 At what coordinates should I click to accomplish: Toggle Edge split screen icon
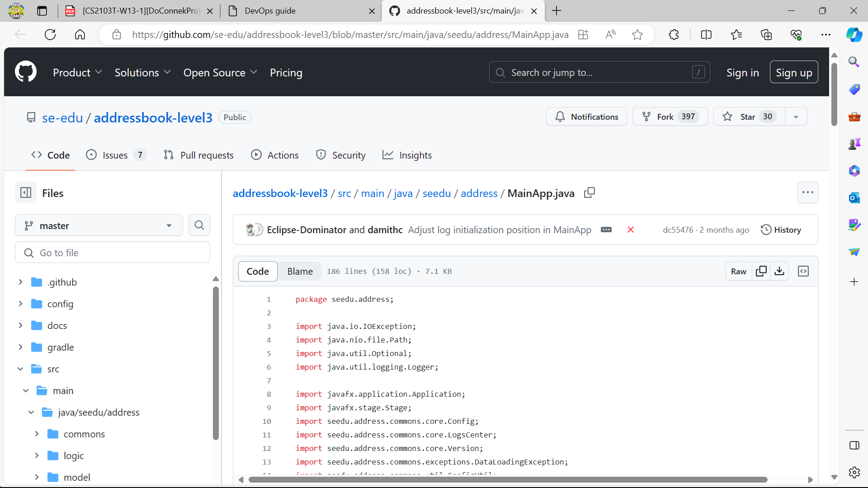pyautogui.click(x=706, y=34)
